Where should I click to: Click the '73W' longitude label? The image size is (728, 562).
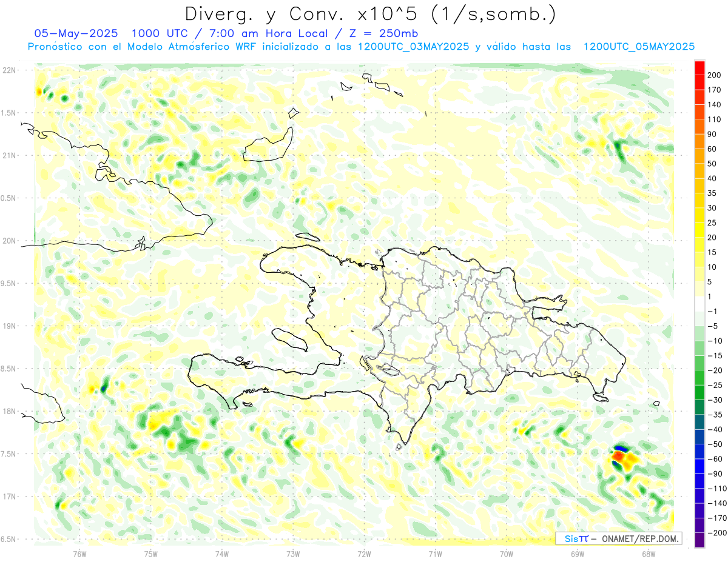click(x=293, y=553)
